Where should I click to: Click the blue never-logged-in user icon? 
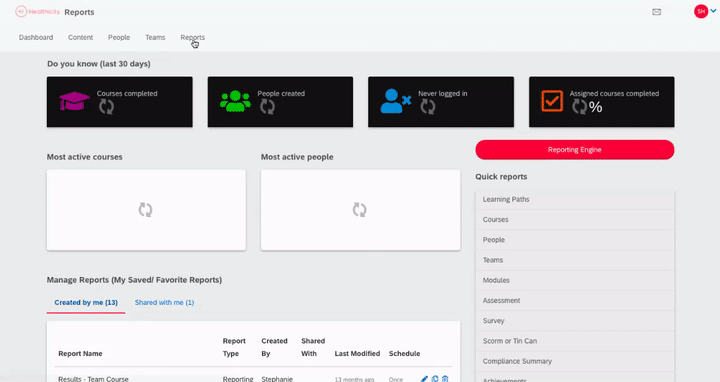coord(395,101)
